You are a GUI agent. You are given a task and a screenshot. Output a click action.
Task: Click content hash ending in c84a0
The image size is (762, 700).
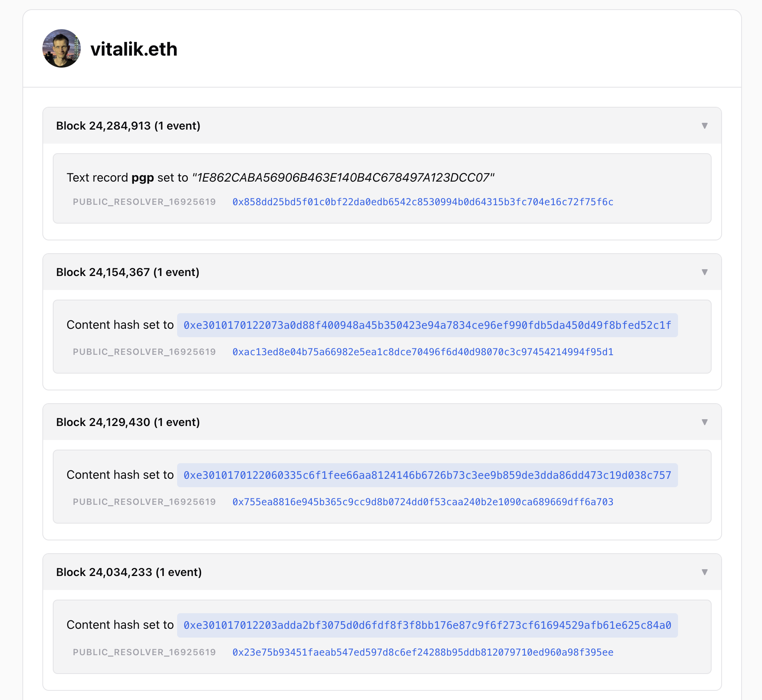(x=427, y=625)
